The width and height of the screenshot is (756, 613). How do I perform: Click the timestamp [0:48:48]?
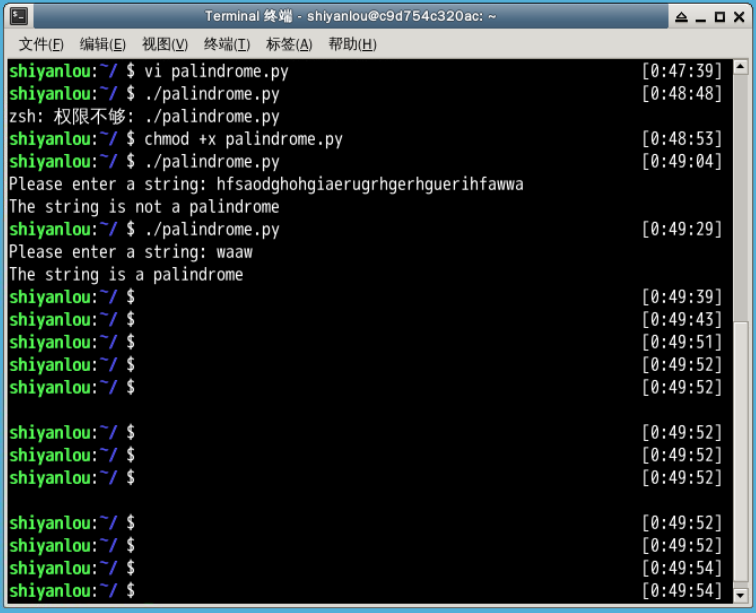[x=682, y=94]
